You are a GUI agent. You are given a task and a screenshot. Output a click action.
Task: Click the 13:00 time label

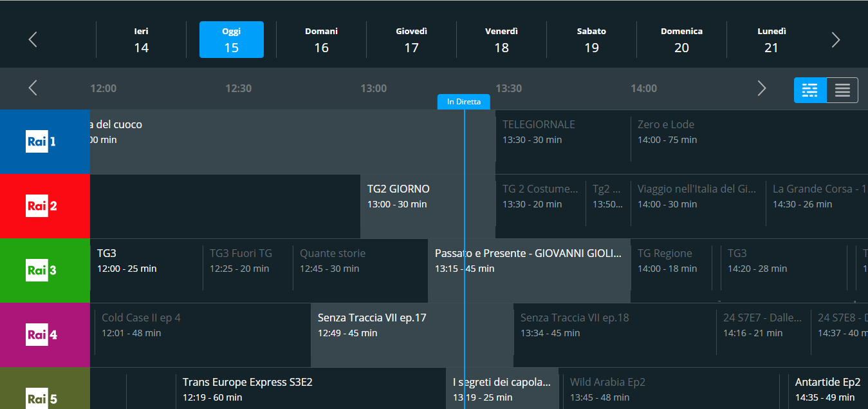pos(374,88)
